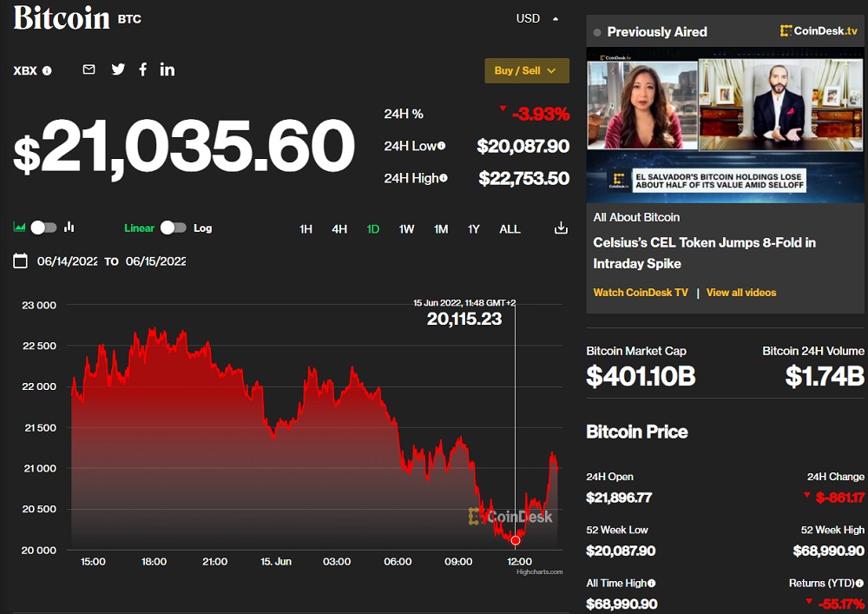Click the 20,115.23 chart tooltip value

coord(464,319)
